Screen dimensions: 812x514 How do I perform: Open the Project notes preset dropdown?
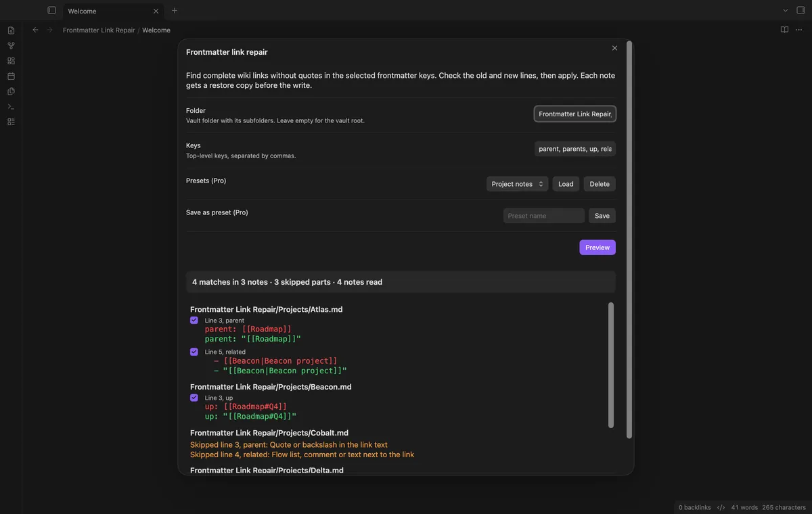(517, 184)
